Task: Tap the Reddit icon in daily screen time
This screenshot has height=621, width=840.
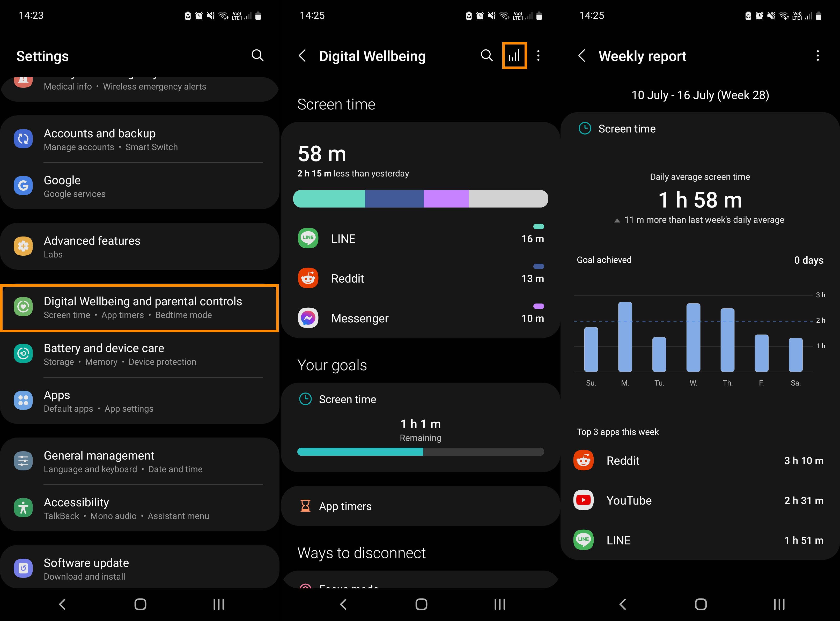Action: point(308,278)
